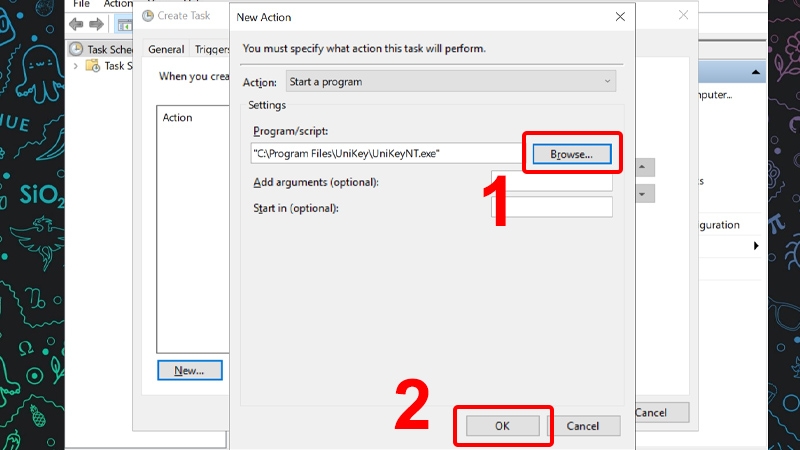This screenshot has width=800, height=450.
Task: Click the New... button in Create Task
Action: click(x=189, y=370)
